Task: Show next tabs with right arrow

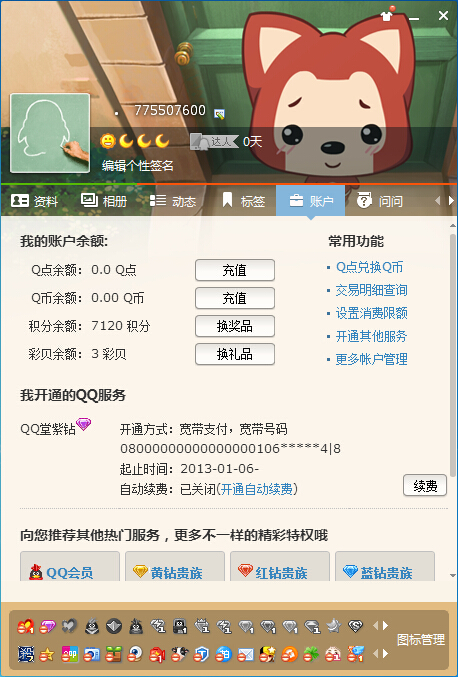Action: [451, 200]
